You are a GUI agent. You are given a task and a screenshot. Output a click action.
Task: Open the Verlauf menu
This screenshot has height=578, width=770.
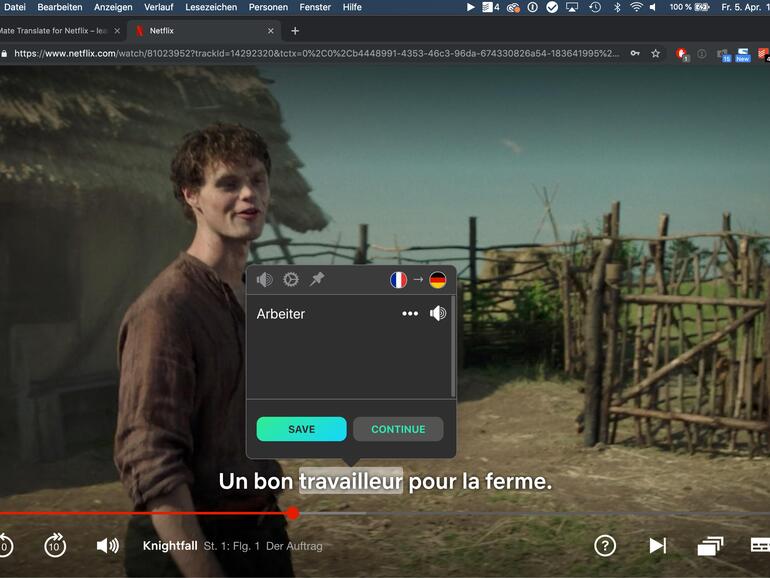[159, 7]
